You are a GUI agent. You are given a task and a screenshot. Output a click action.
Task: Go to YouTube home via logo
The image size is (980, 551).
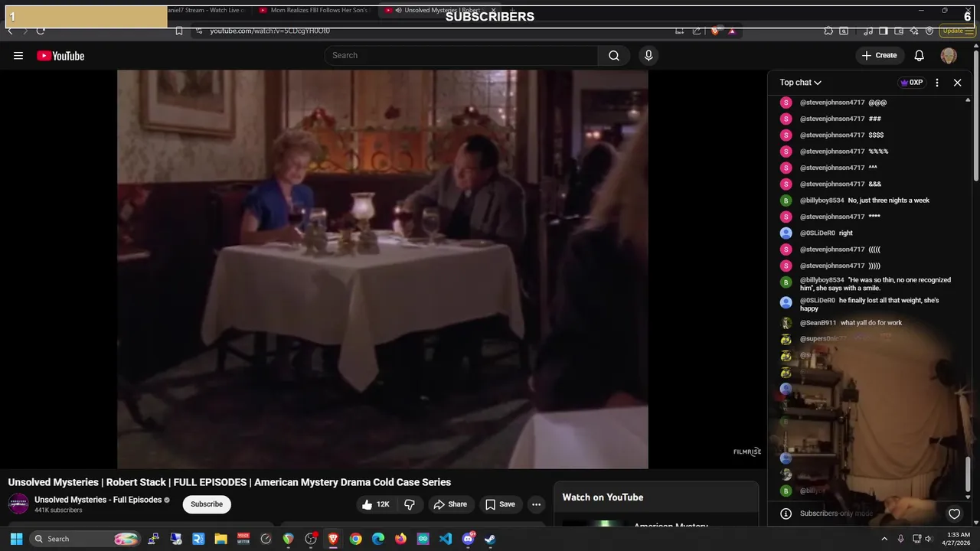[60, 56]
